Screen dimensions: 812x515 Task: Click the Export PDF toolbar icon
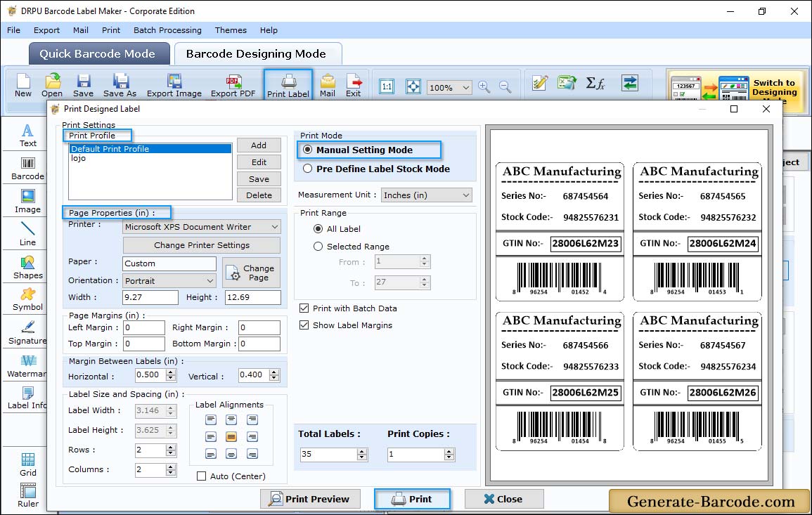tap(233, 86)
